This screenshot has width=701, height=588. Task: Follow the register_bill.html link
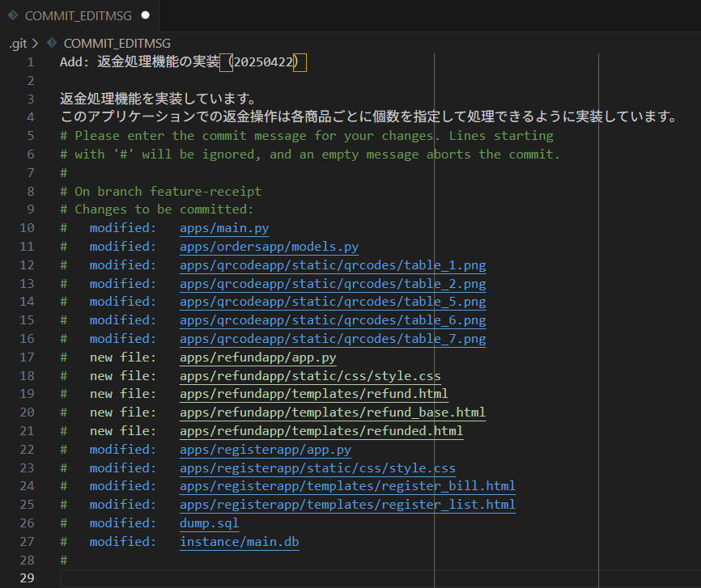click(x=347, y=486)
